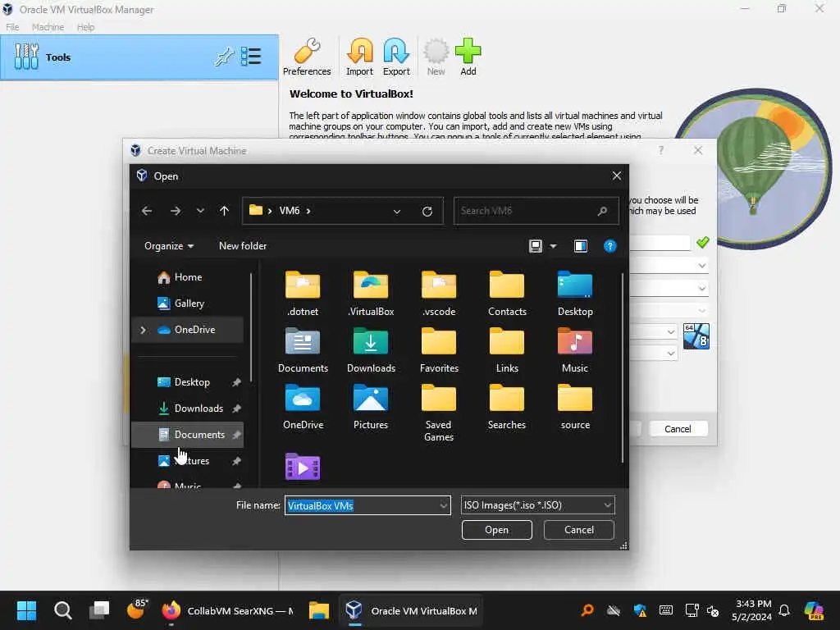The width and height of the screenshot is (840, 630).
Task: Open the Tools list menu icon
Action: [251, 57]
